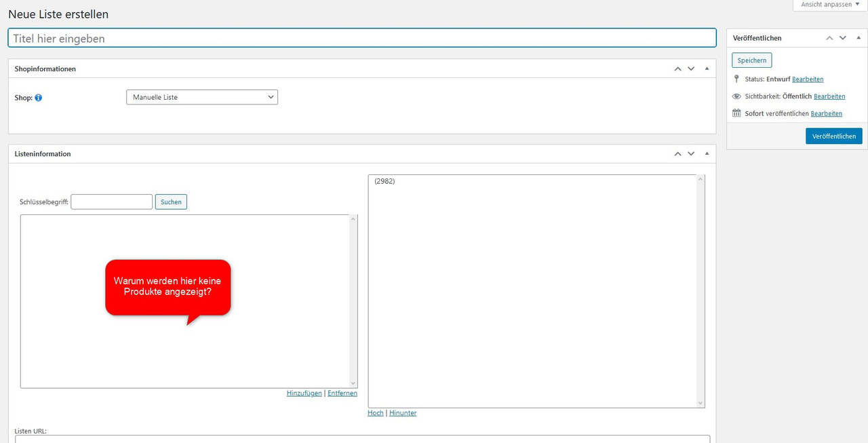Move Listeninformation panel up arrow
Viewport: 868px width, 443px height.
pos(677,154)
